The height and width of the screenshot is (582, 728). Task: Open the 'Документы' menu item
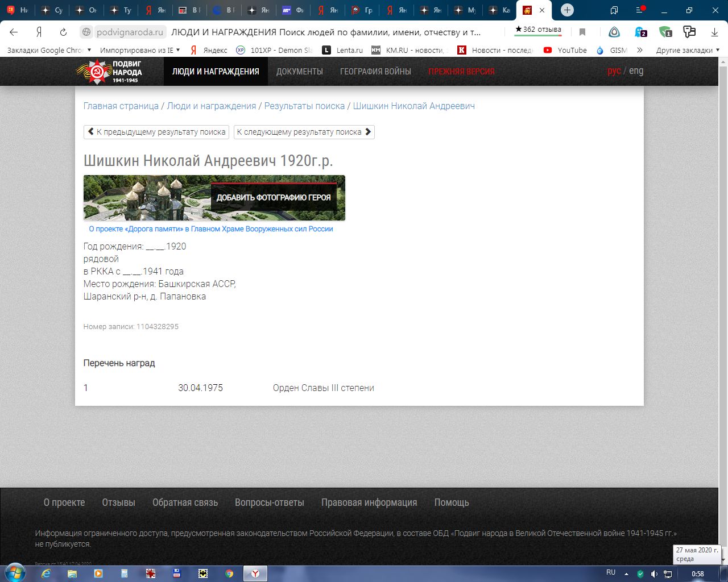[299, 72]
